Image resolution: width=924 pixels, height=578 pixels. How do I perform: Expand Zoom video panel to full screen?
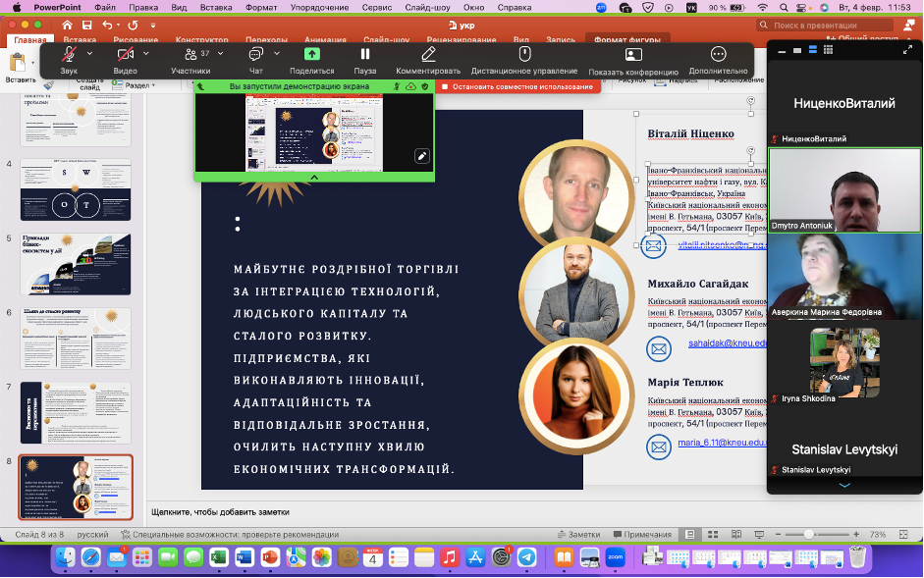point(907,50)
